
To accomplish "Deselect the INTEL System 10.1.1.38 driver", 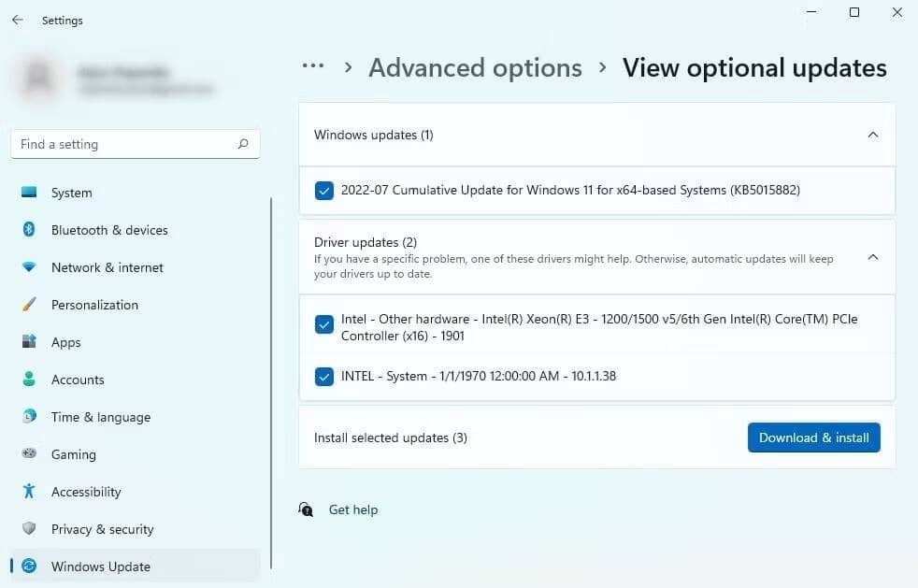I will 323,376.
